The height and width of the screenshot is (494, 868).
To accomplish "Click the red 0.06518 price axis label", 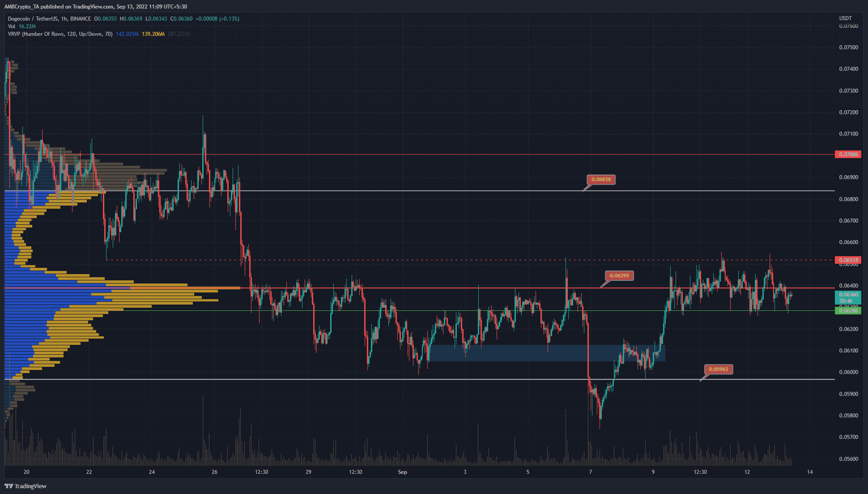I will pyautogui.click(x=848, y=260).
